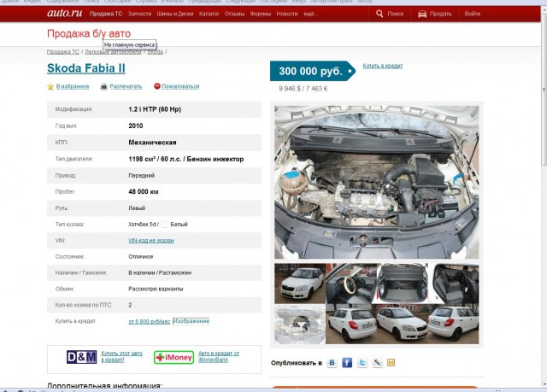547x392 pixels.
Task: Click the Легковые автомобили breadcrumb
Action: 114,51
